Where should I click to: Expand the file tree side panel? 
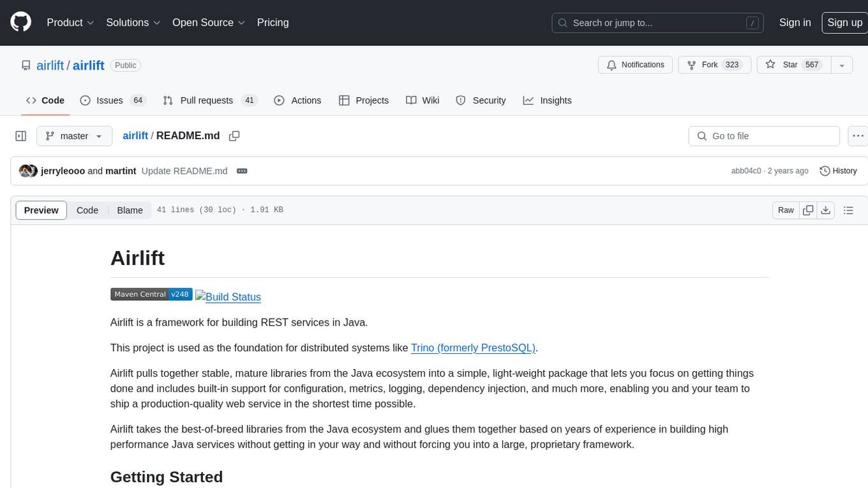click(x=20, y=136)
